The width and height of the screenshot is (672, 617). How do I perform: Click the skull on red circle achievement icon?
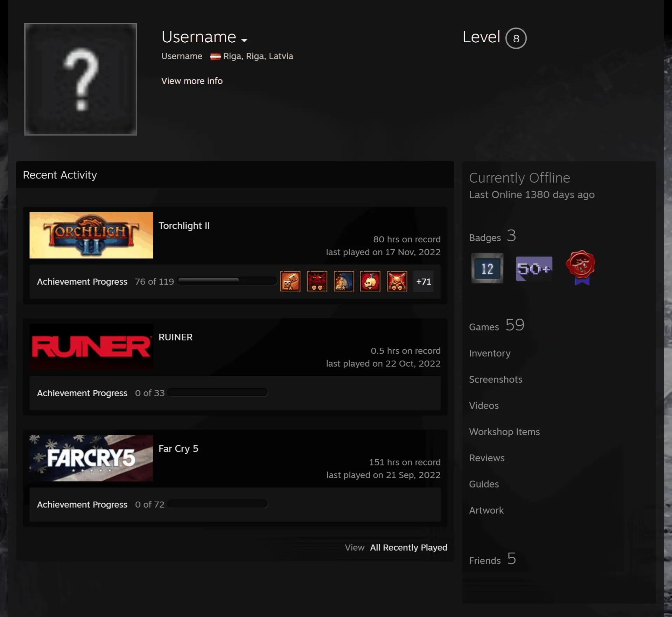tap(370, 281)
